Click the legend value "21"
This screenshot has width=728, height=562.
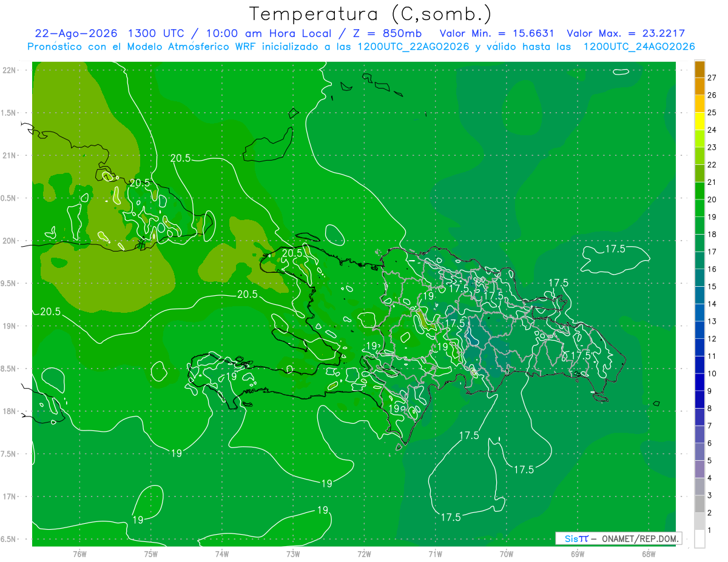(712, 182)
